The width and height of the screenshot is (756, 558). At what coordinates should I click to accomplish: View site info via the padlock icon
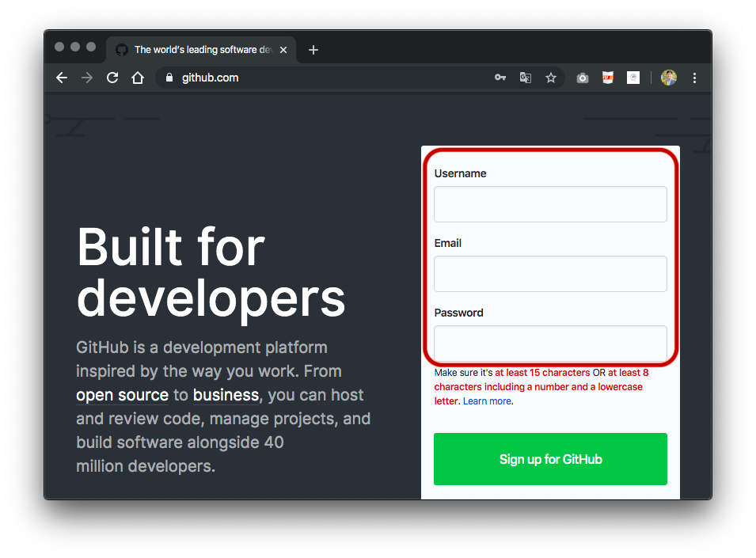click(169, 78)
